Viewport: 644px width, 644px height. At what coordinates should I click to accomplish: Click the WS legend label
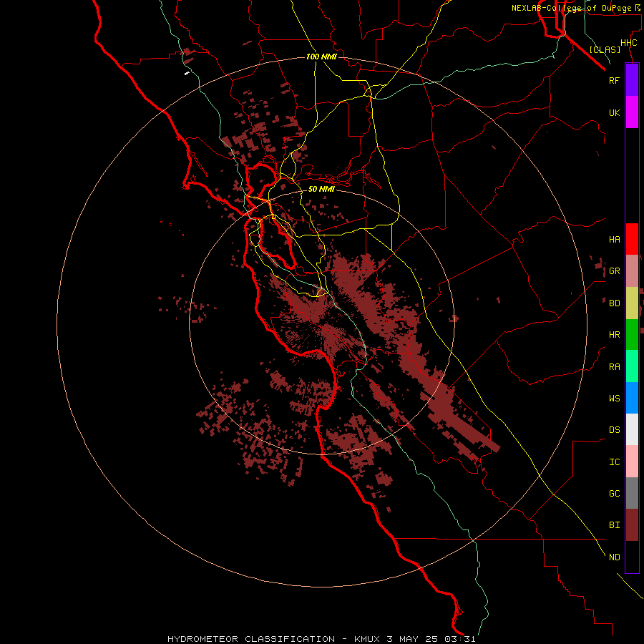click(614, 398)
